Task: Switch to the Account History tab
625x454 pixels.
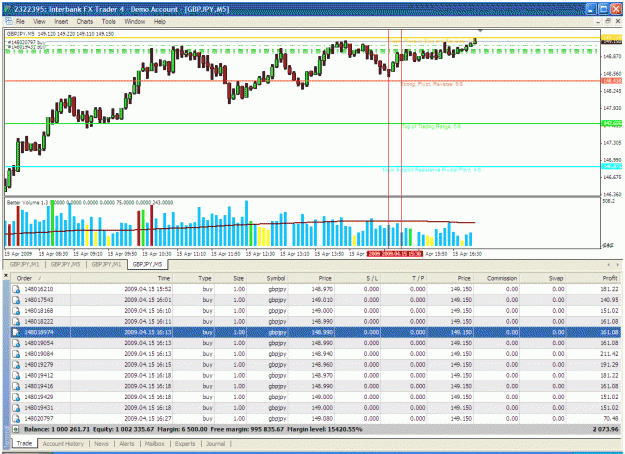Action: click(x=63, y=444)
